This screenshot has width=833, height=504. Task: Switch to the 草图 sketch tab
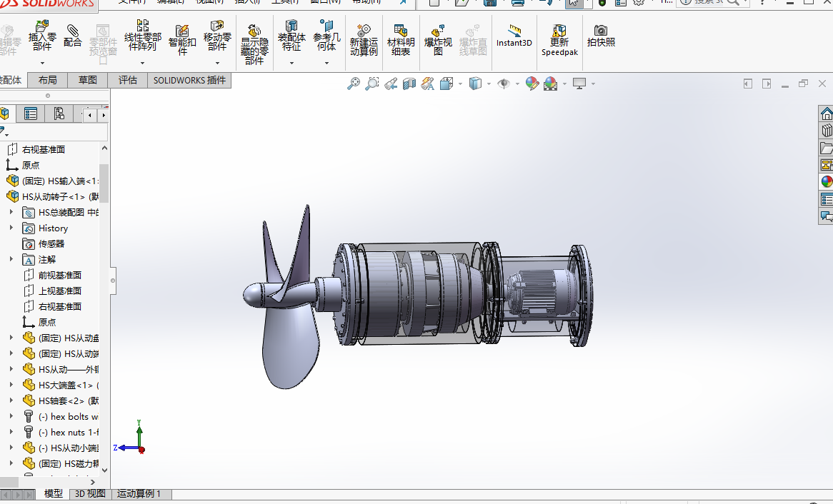coord(88,80)
